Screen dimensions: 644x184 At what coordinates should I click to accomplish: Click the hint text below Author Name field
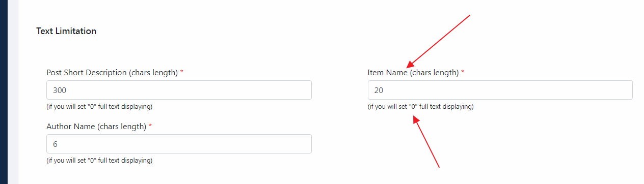click(x=99, y=161)
